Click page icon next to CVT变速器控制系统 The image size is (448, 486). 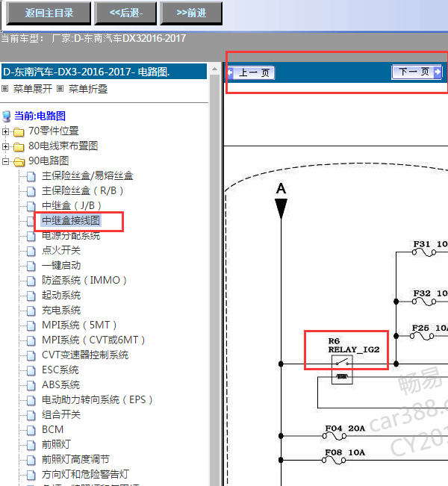(31, 355)
